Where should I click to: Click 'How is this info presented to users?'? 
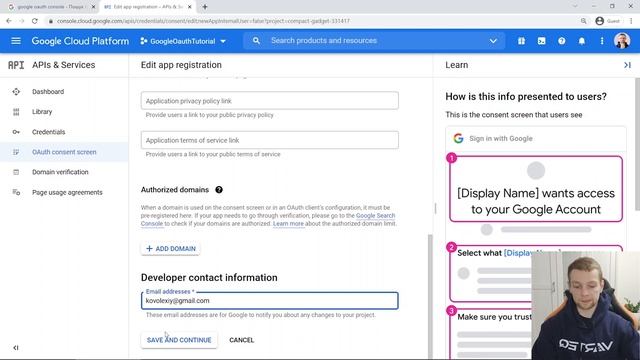526,97
